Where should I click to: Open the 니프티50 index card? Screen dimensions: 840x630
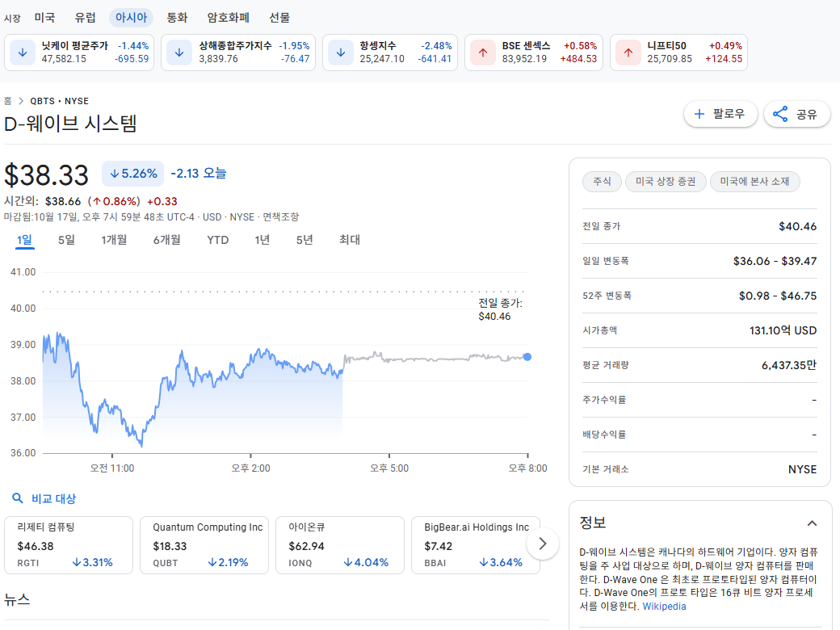(x=678, y=52)
